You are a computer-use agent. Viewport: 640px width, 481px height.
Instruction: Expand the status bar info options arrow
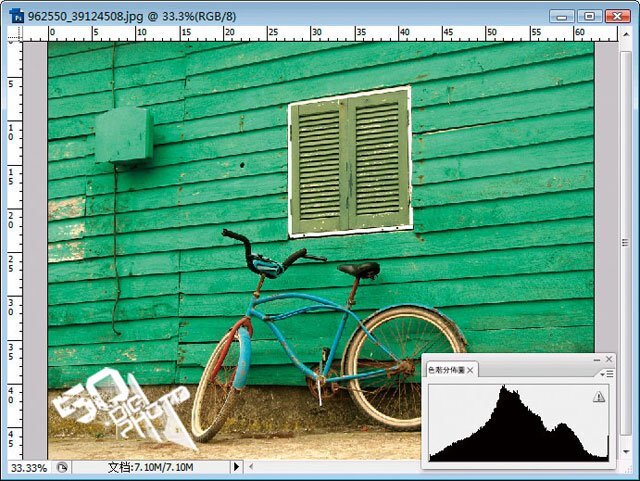[237, 467]
